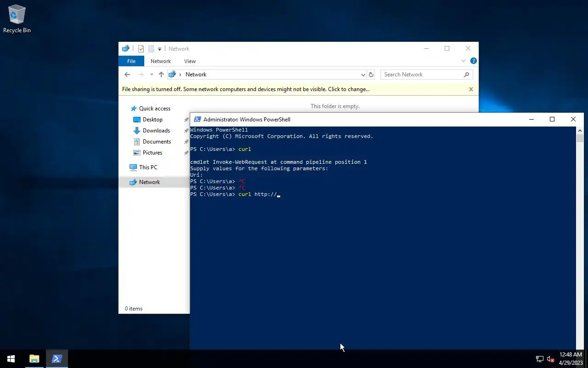Viewport: 588px width, 368px height.
Task: Go forward in Explorer navigation
Action: (x=141, y=75)
